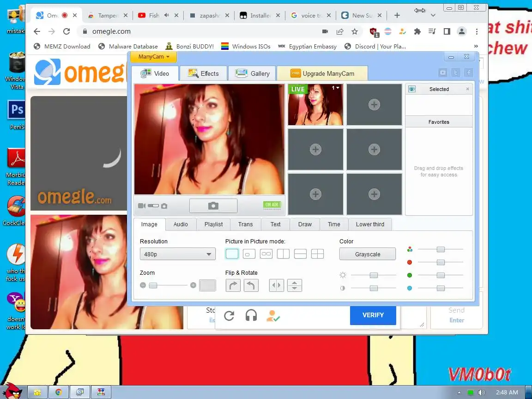
Task: Open the Text tab
Action: [x=276, y=224]
